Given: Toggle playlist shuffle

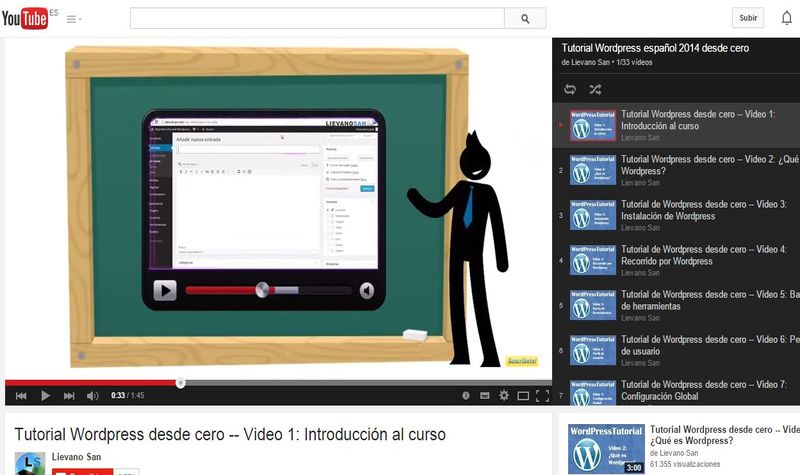Looking at the screenshot, I should point(595,89).
